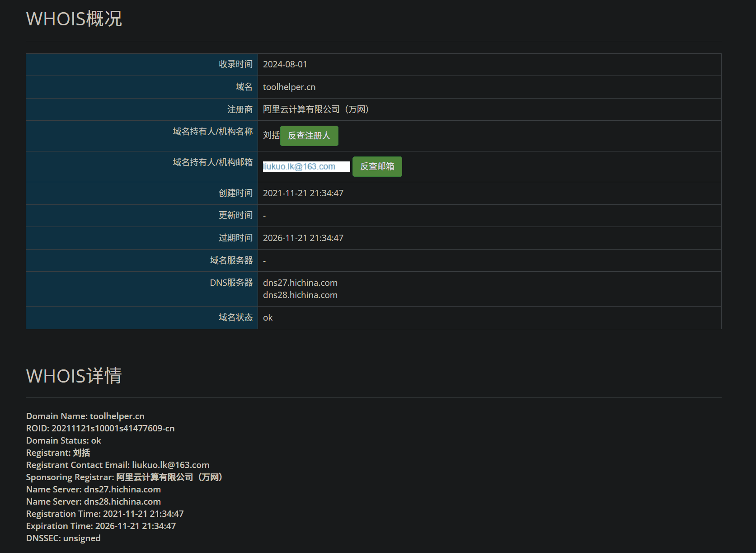Click the WHOIS概况 heading

74,19
